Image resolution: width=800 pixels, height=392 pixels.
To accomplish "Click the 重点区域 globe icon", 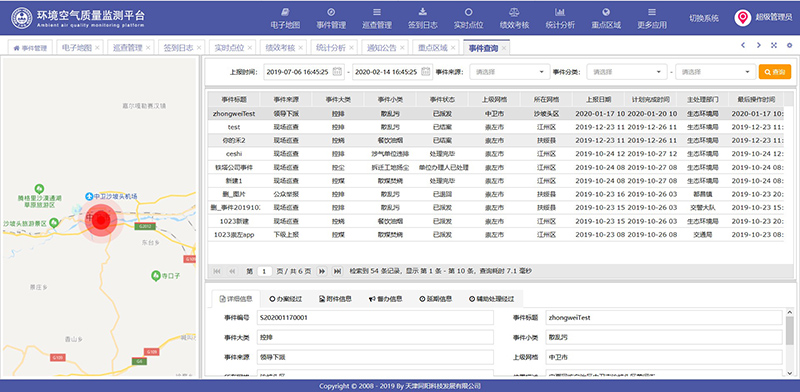I will tap(606, 12).
